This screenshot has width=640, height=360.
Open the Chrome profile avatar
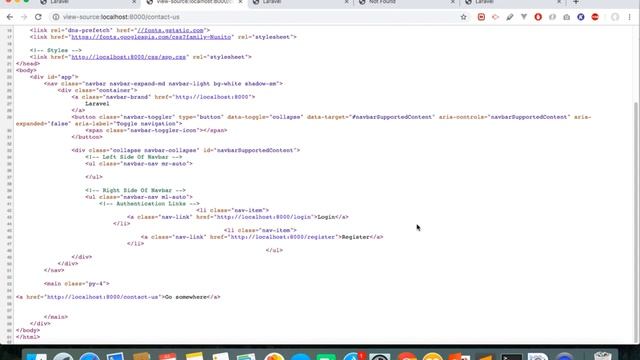click(615, 17)
